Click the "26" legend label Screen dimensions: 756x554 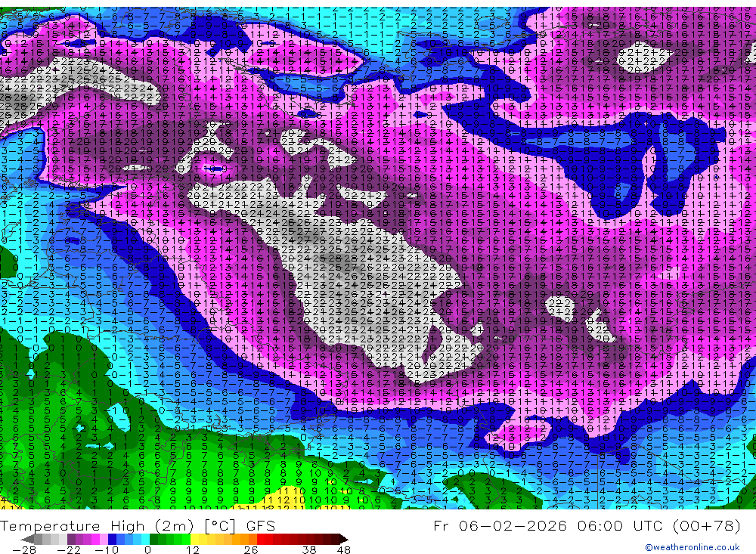(251, 550)
